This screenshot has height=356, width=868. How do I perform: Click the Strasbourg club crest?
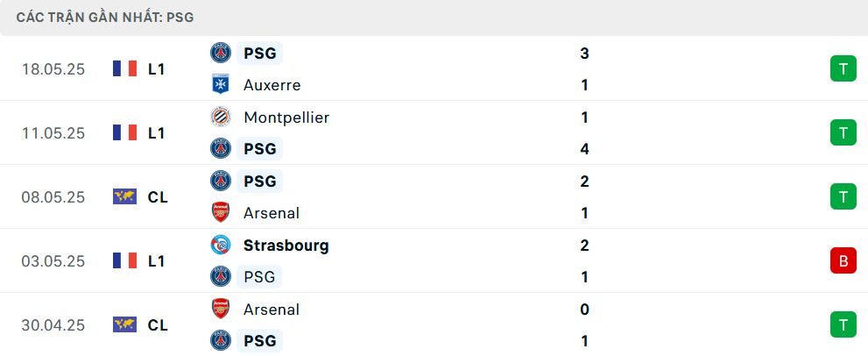[x=221, y=246]
